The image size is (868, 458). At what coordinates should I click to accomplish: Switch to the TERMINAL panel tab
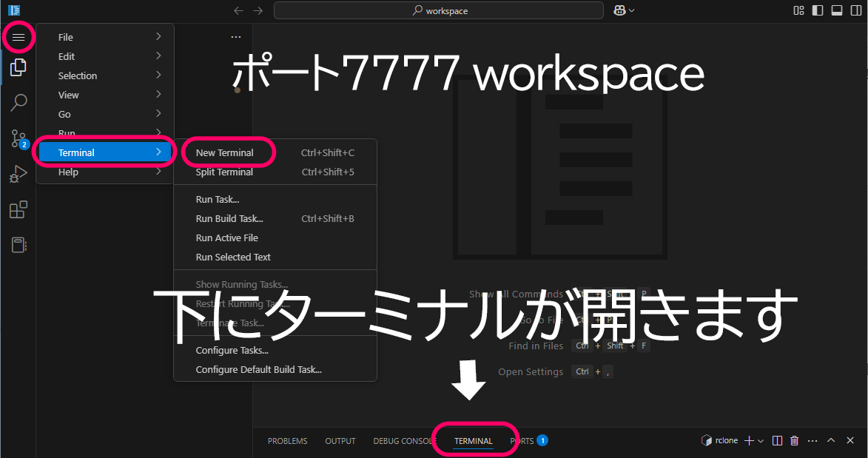pos(474,441)
